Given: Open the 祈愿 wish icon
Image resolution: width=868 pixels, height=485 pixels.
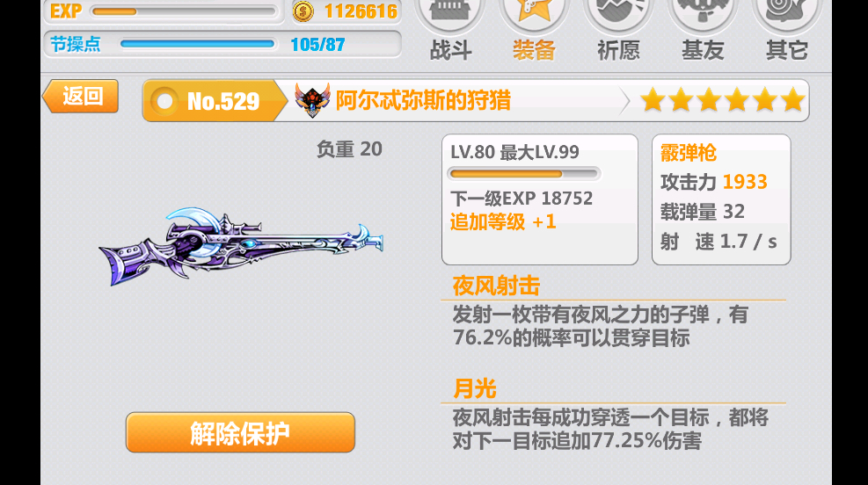Looking at the screenshot, I should (617, 14).
